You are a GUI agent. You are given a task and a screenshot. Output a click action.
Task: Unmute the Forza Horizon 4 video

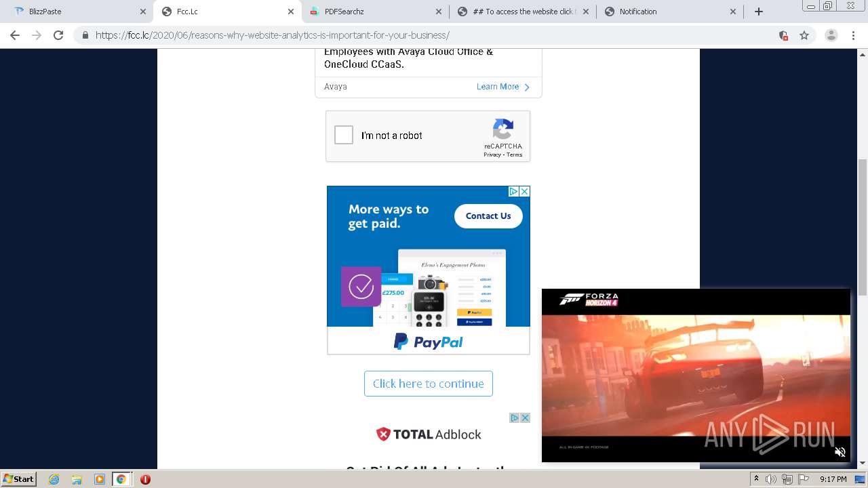[840, 452]
